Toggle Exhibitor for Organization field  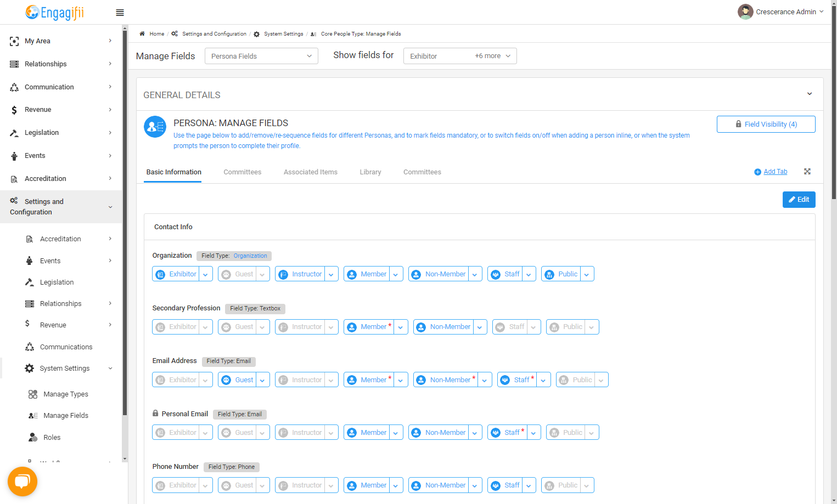[x=176, y=274]
